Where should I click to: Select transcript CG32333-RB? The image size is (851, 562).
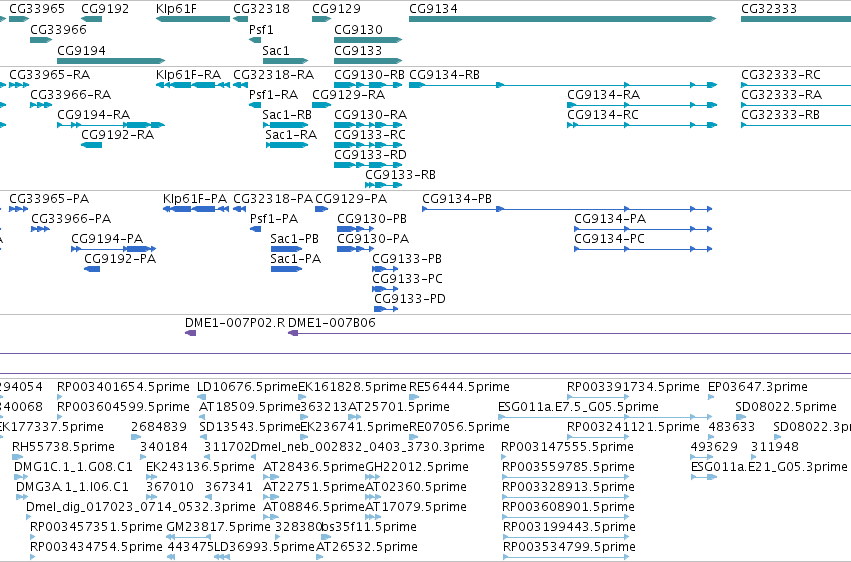click(796, 125)
